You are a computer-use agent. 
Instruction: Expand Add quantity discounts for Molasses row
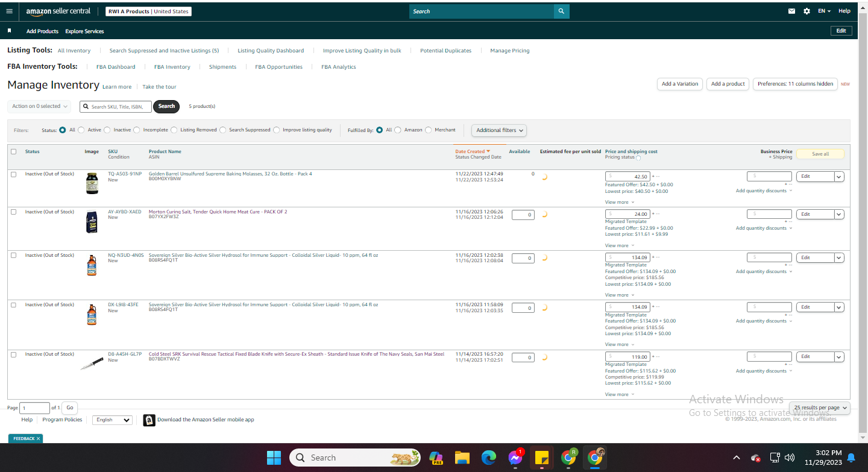coord(764,190)
